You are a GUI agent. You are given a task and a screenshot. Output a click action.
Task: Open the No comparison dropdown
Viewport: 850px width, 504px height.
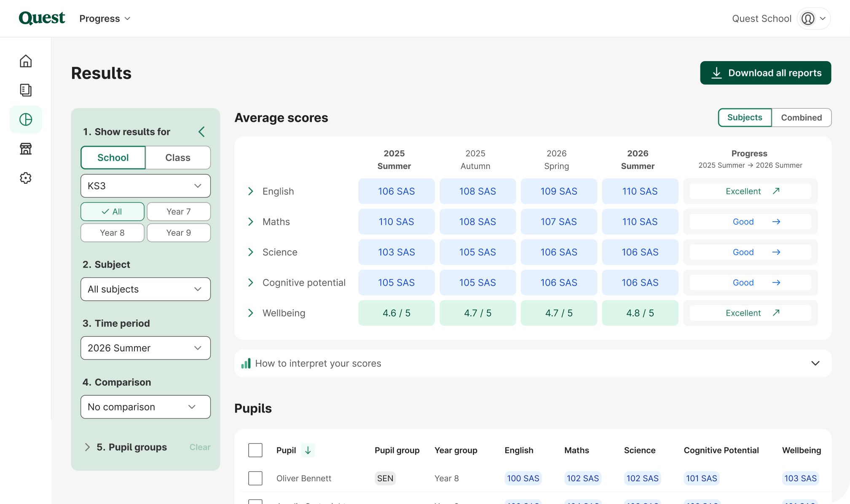click(146, 407)
